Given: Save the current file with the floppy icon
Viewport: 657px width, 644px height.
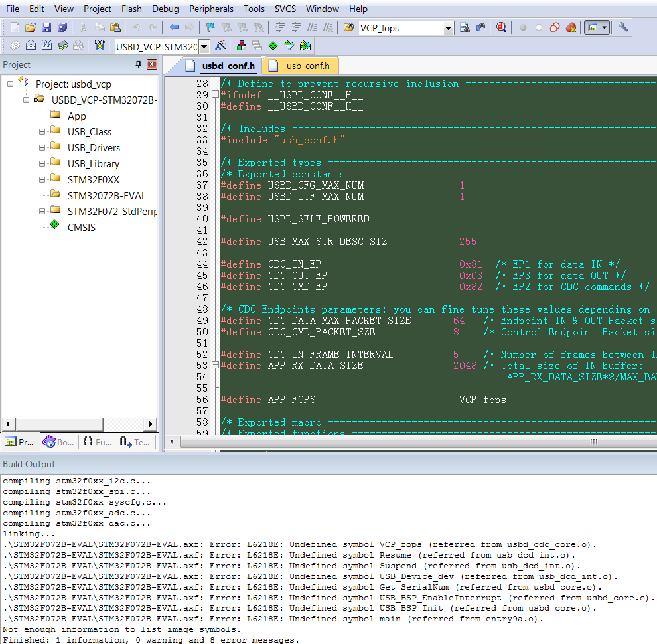Looking at the screenshot, I should pyautogui.click(x=46, y=28).
